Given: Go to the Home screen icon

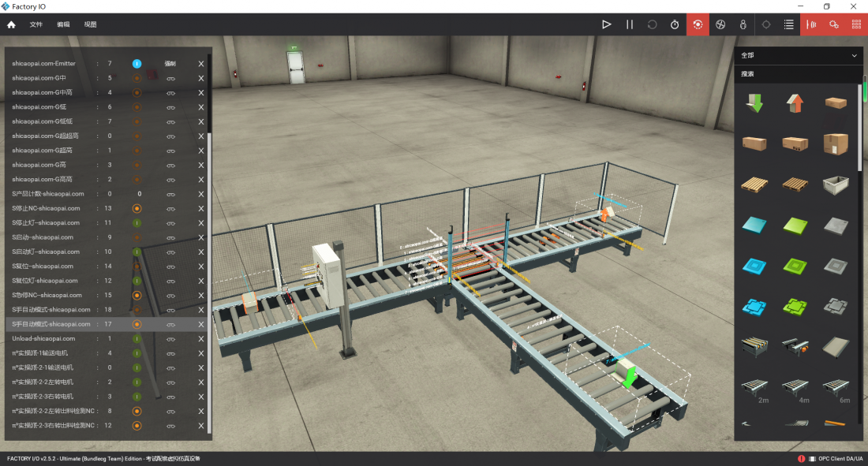Looking at the screenshot, I should [x=12, y=24].
